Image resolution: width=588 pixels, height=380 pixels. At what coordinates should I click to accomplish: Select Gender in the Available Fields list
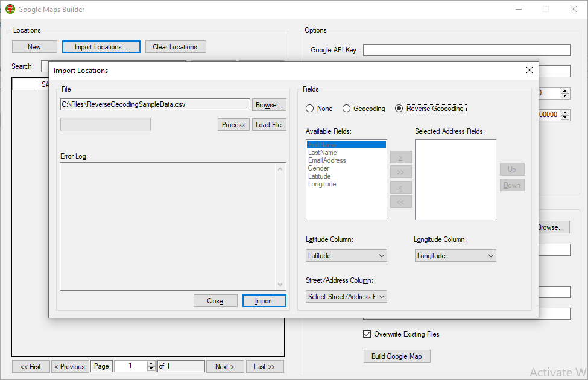pos(318,168)
